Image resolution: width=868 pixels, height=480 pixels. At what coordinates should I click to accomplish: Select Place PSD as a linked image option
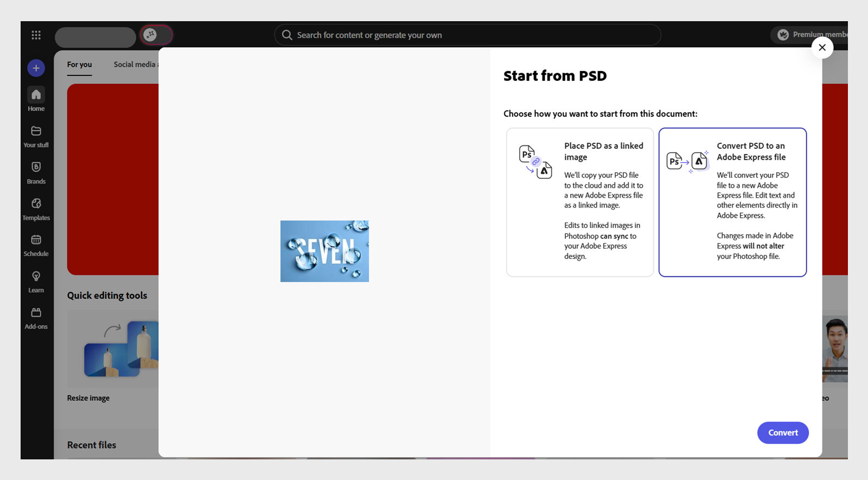[x=580, y=202]
